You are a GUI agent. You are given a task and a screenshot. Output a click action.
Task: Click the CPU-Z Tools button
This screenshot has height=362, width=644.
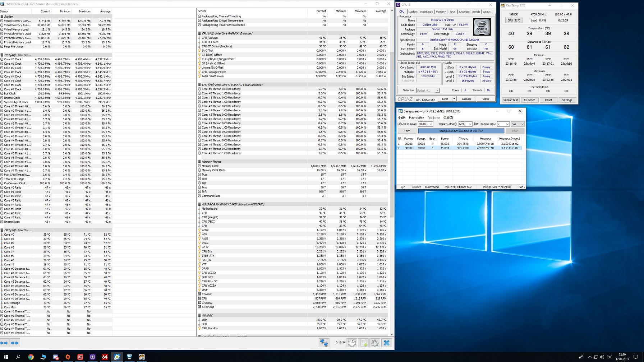click(x=445, y=99)
